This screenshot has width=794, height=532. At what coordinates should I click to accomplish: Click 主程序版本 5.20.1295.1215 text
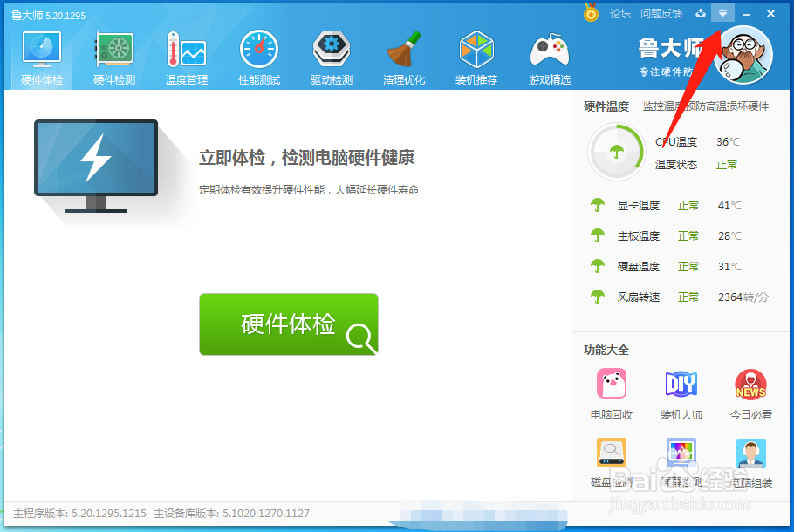[79, 514]
